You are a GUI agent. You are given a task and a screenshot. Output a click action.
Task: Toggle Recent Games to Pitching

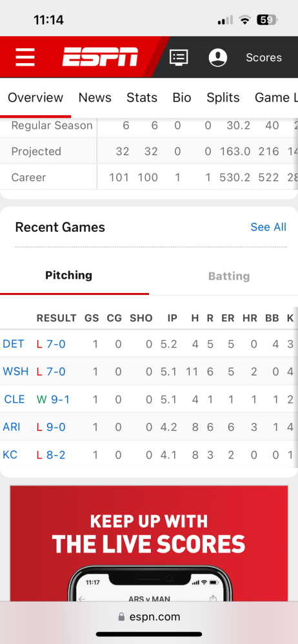click(69, 275)
